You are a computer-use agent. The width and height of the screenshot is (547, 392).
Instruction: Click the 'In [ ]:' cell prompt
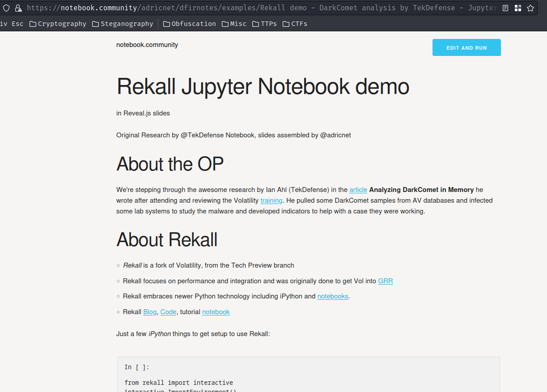137,367
